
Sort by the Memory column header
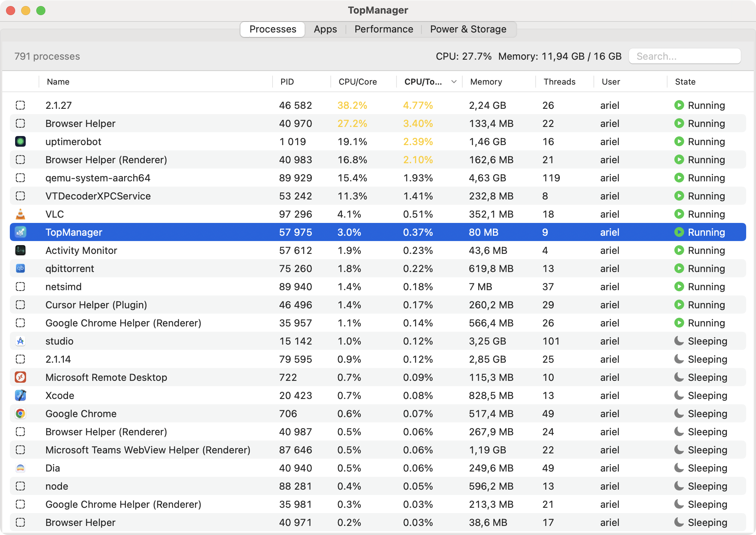click(486, 82)
